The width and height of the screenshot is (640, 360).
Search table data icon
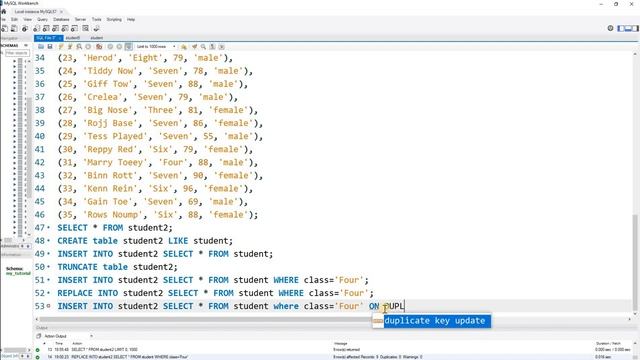tap(85, 29)
